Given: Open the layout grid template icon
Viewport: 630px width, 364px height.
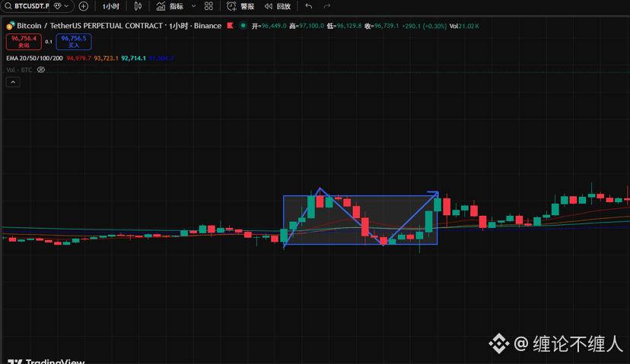Looking at the screenshot, I should point(208,6).
